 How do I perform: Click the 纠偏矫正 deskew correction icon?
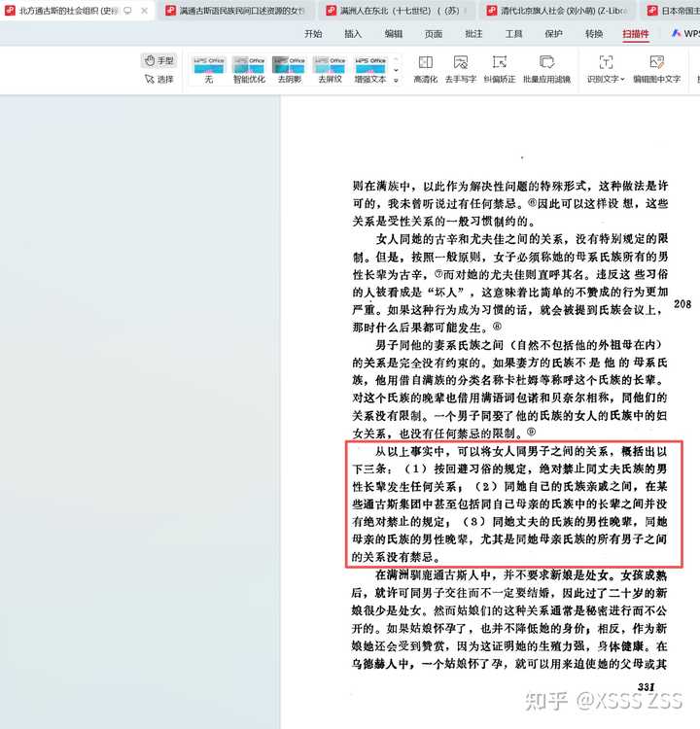coord(501,68)
